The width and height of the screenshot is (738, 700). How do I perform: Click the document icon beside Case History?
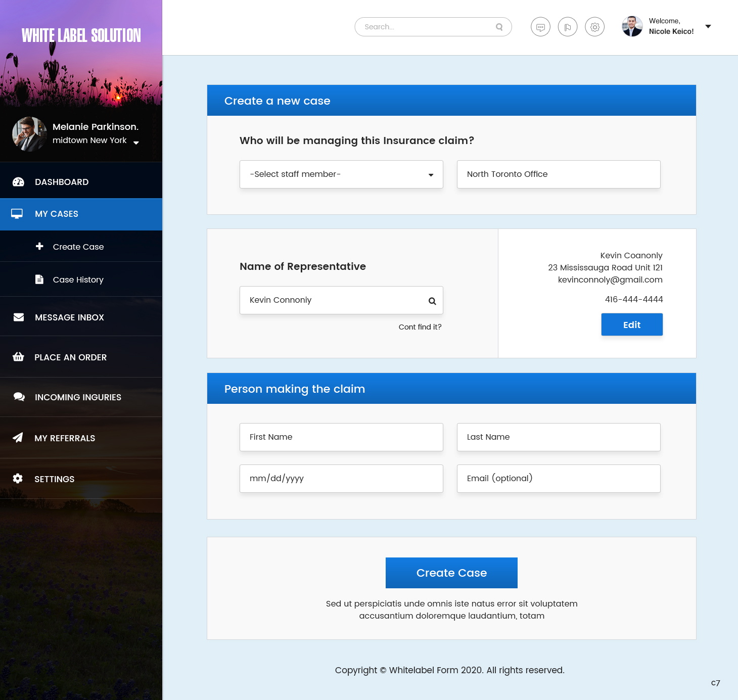click(39, 279)
